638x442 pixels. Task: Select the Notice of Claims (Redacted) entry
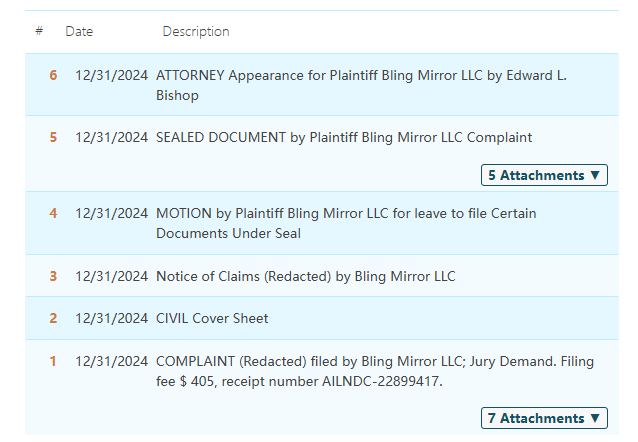[305, 275]
